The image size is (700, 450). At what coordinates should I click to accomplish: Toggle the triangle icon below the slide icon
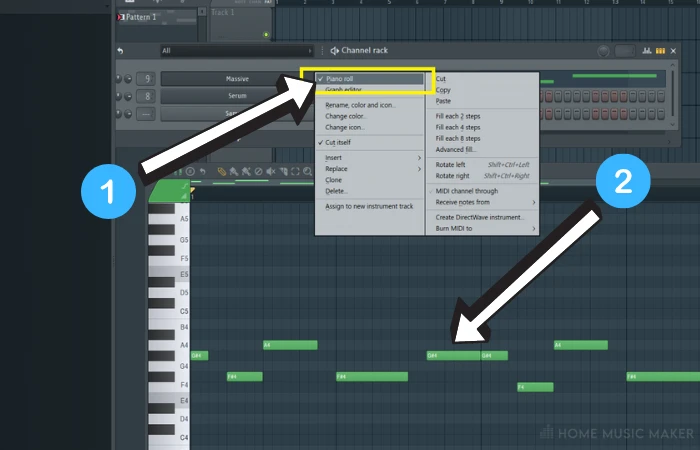click(184, 196)
